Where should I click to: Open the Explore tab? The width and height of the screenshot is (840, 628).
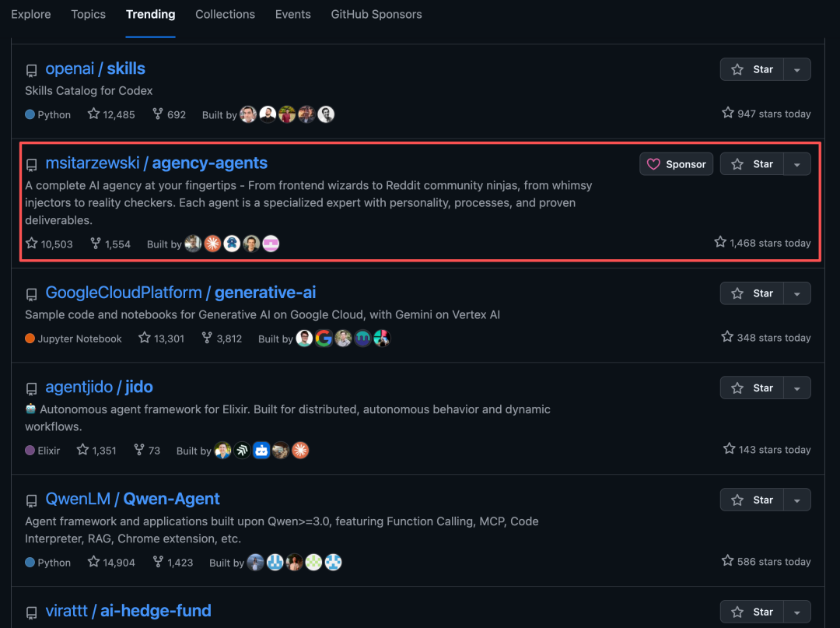[x=30, y=15]
